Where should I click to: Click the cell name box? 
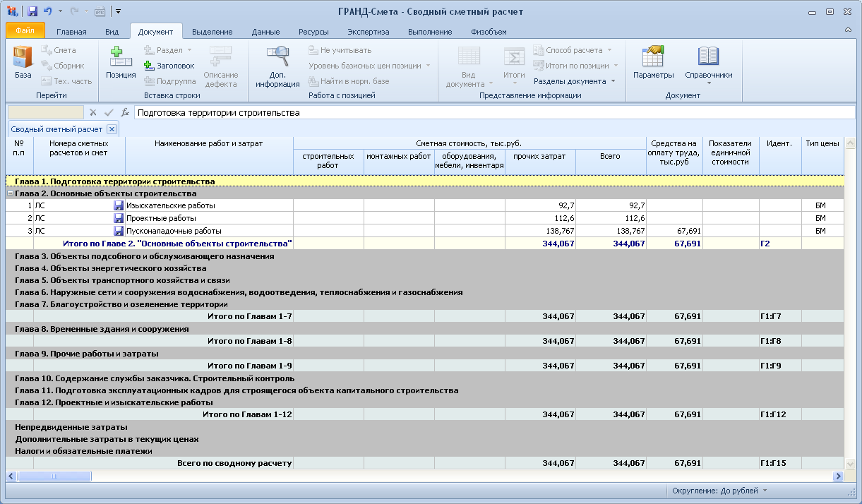click(x=45, y=112)
